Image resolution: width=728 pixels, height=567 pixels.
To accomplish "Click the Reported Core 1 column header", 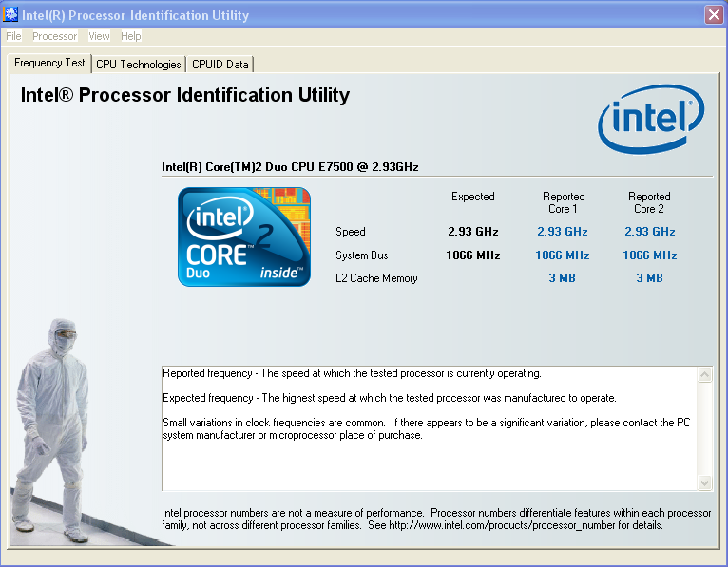I will (x=564, y=202).
